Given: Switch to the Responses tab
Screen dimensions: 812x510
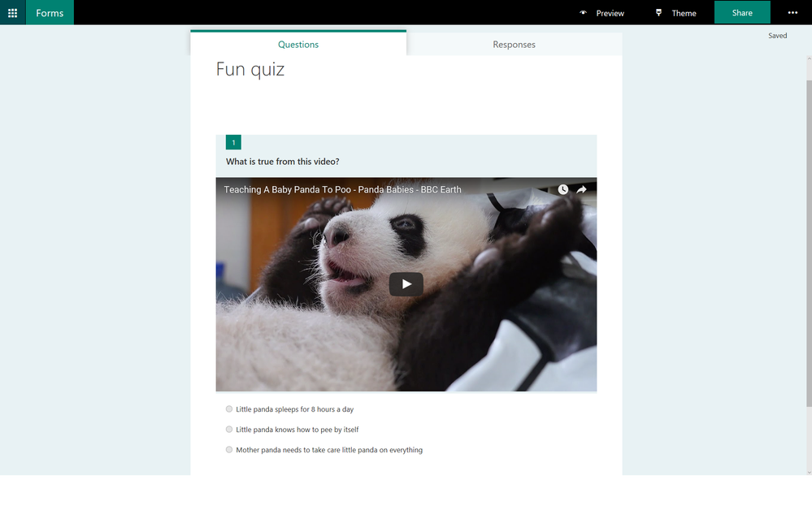Looking at the screenshot, I should 515,45.
